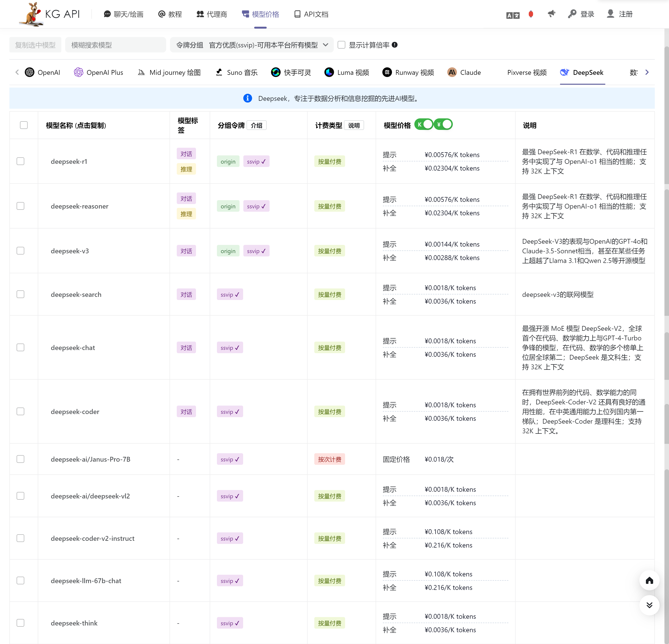Screen dimensions: 669x644
Task: Click the 注册 link
Action: [625, 14]
